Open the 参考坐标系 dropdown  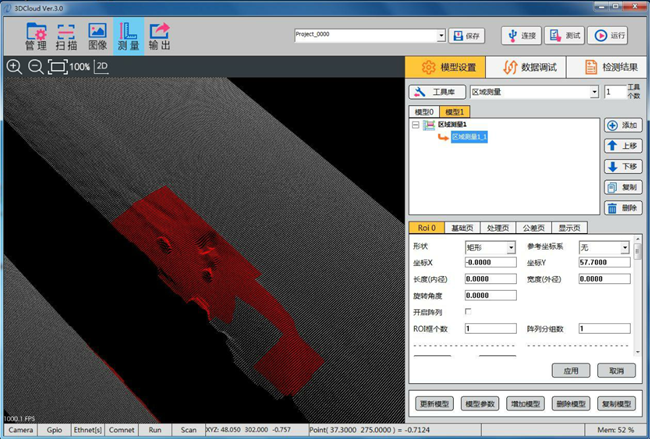pos(625,248)
